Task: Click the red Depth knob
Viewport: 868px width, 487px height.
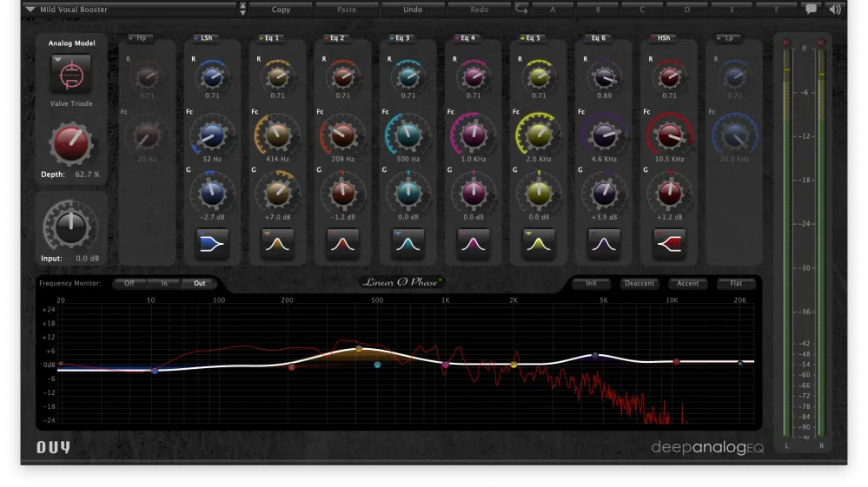Action: tap(71, 143)
